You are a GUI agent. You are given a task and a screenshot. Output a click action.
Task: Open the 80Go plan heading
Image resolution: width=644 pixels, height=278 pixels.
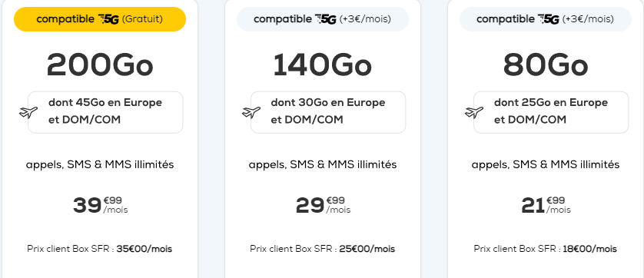tap(546, 66)
